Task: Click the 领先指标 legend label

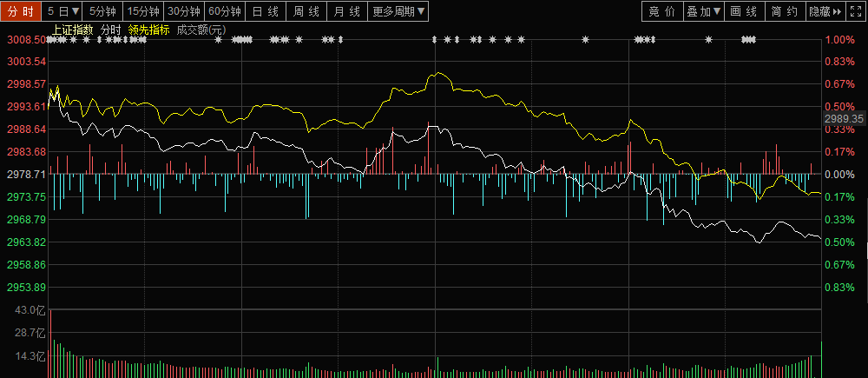Action: click(148, 30)
